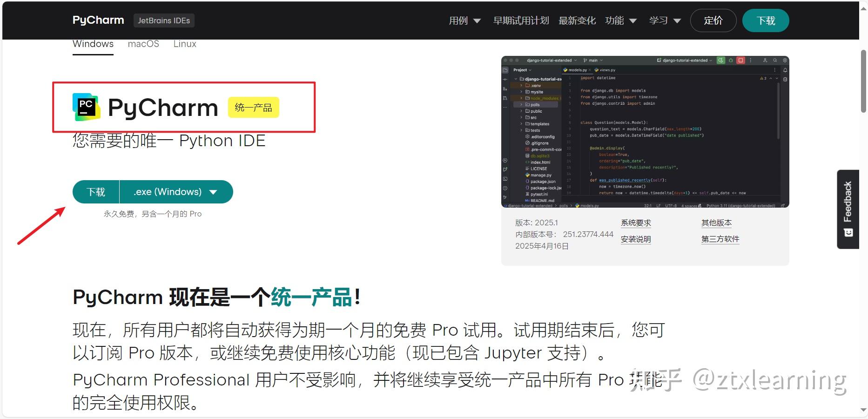Viewport: 868px width, 419px height.
Task: Click the settings gear icon in the IDE titlebar
Action: [x=785, y=61]
